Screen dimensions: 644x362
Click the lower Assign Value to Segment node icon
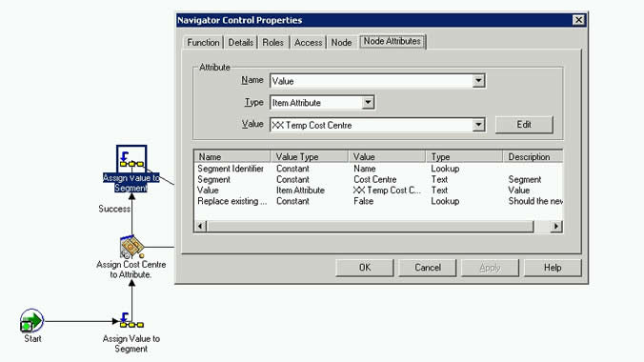[131, 320]
